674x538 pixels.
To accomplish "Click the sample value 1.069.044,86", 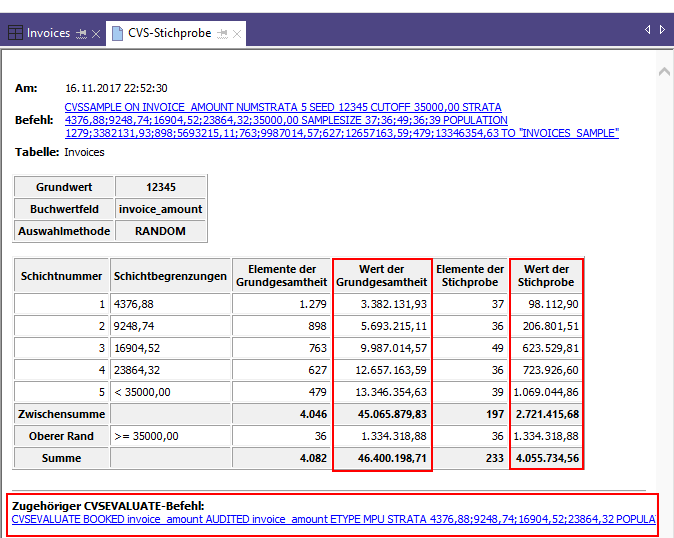I will tap(546, 391).
